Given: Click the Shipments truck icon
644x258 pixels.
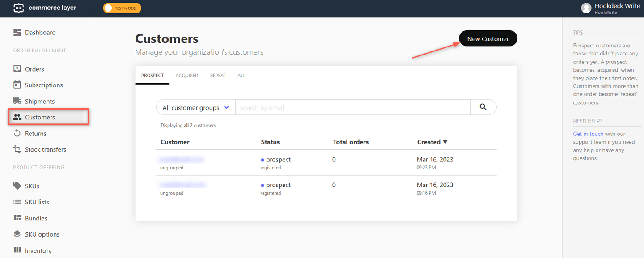Looking at the screenshot, I should (17, 101).
